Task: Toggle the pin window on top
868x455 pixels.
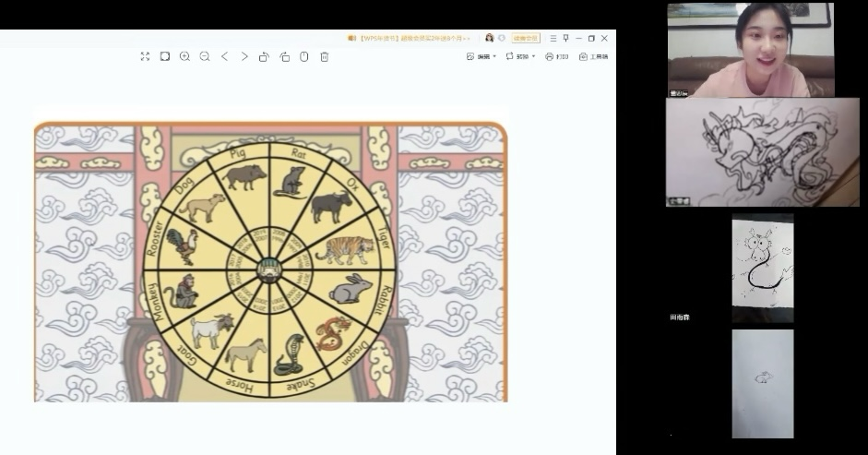Action: click(565, 38)
